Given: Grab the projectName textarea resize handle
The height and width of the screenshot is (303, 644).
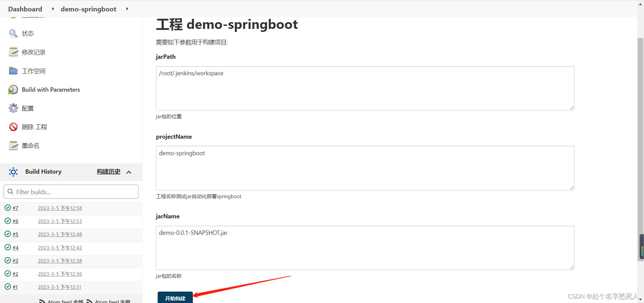Looking at the screenshot, I should (572, 188).
